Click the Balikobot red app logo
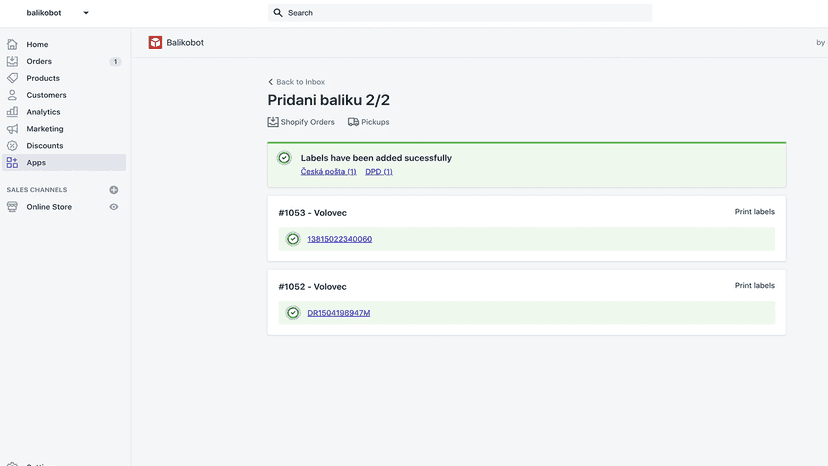 (x=155, y=42)
